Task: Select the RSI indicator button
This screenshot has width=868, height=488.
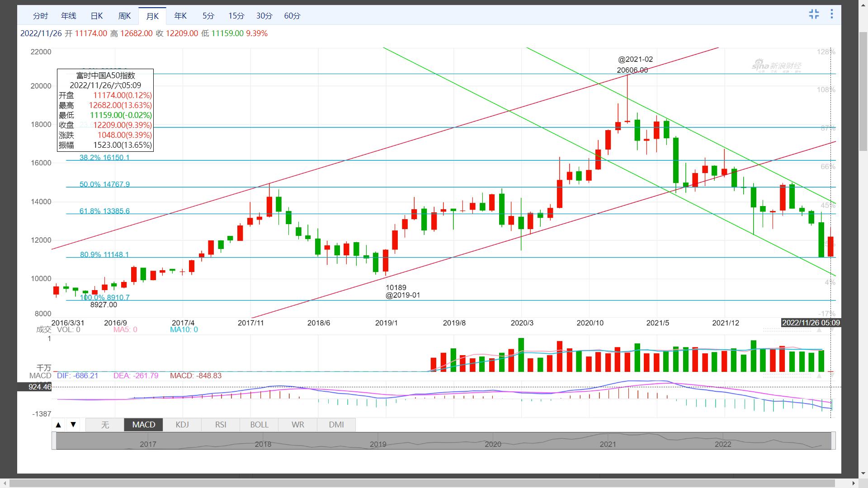Action: (221, 425)
